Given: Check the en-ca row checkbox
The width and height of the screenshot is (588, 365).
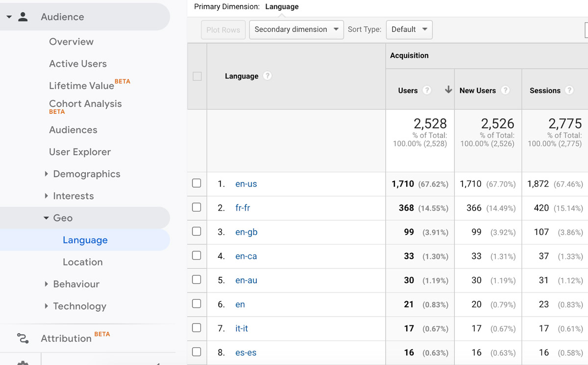Looking at the screenshot, I should pos(196,255).
